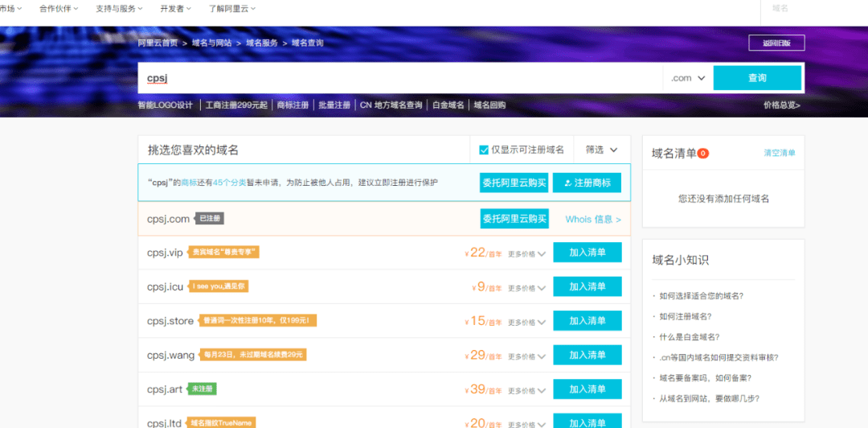The width and height of the screenshot is (868, 428).
Task: Expand the 筛选 filter dropdown
Action: 601,150
